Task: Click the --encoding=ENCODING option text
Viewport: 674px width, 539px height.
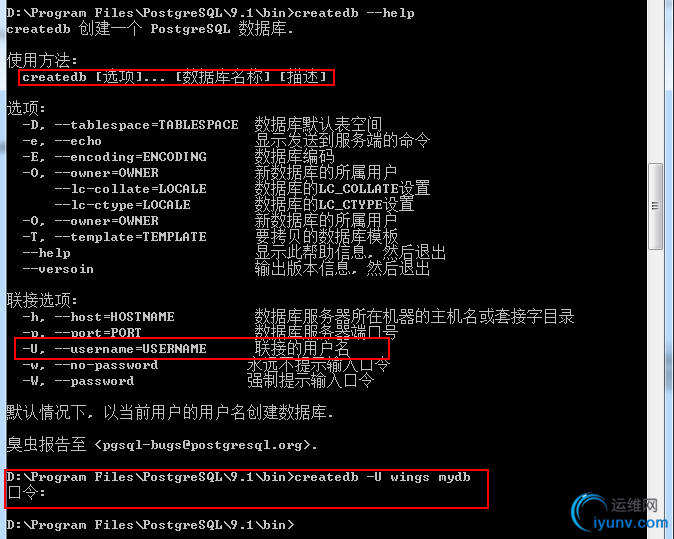Action: (131, 157)
